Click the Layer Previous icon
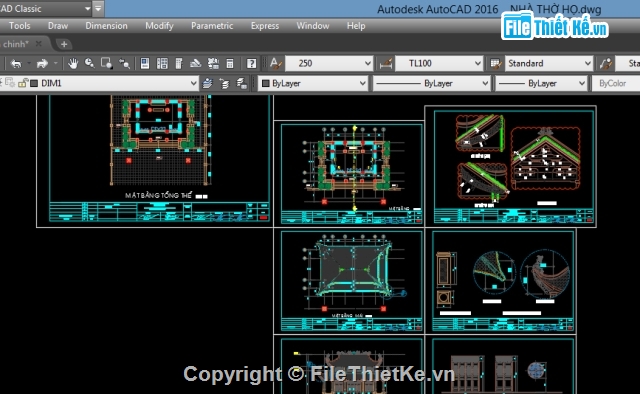 point(224,83)
